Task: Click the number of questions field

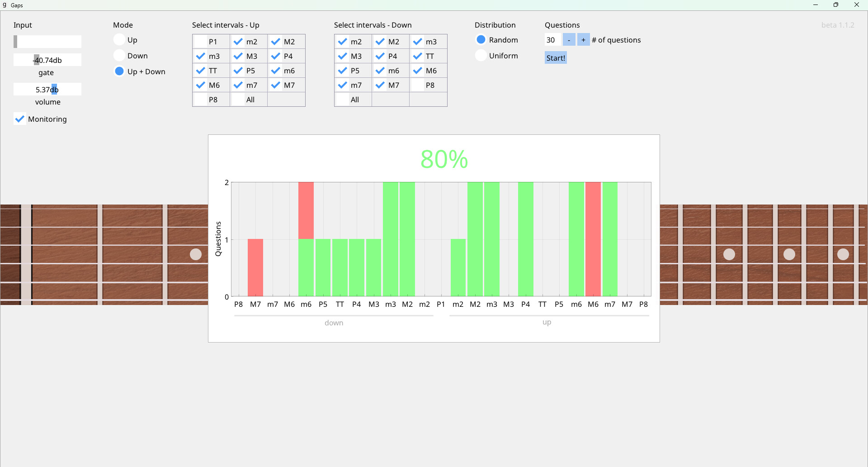Action: [552, 40]
